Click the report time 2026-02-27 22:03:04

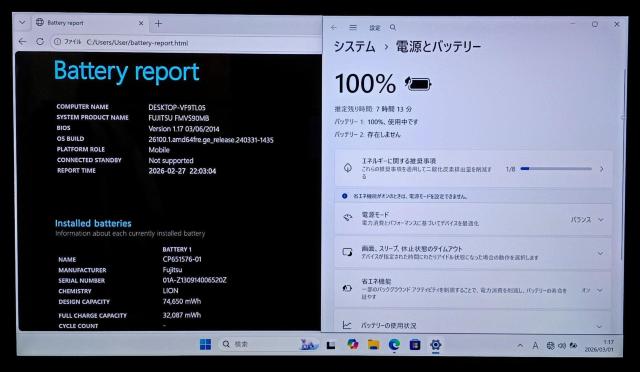tap(182, 171)
